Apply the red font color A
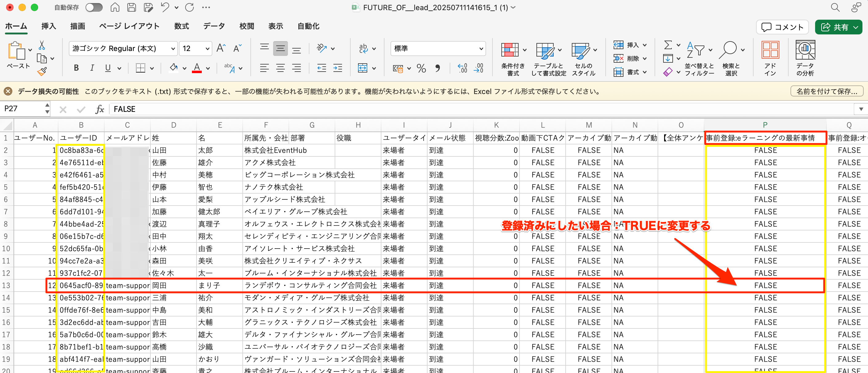 (x=197, y=68)
